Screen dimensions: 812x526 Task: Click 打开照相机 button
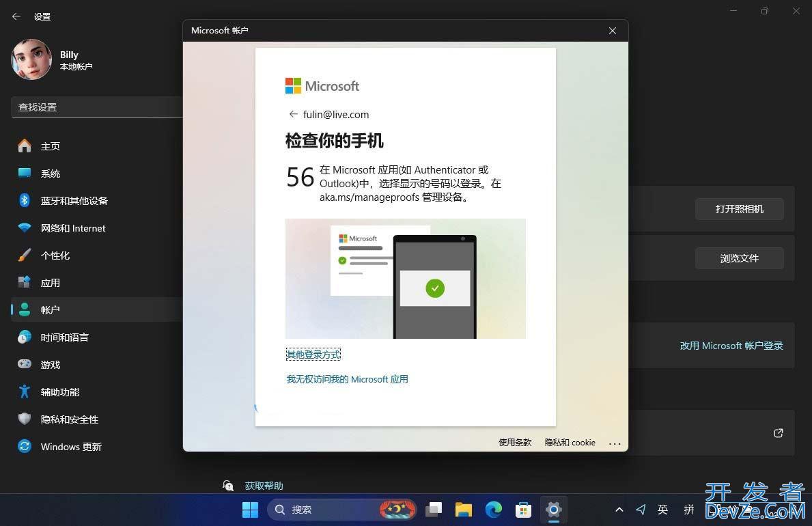(739, 209)
